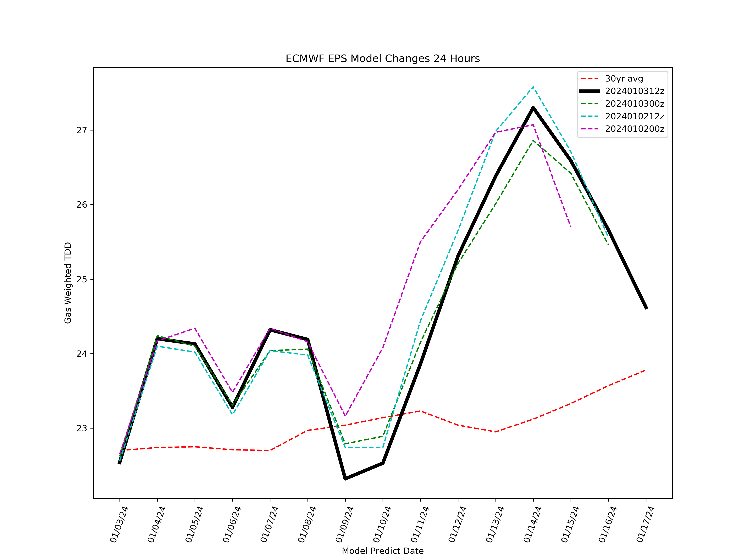
Task: Click the cyan dashed legend line swatch
Action: (590, 116)
